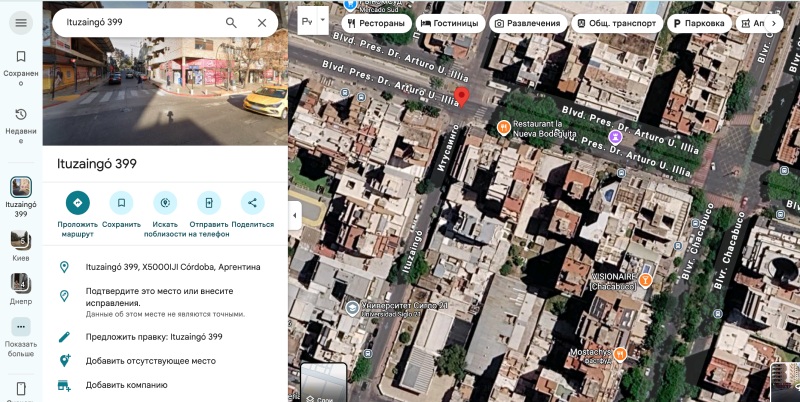Click Добавить отсутствующее место
The width and height of the screenshot is (800, 402).
tap(150, 361)
